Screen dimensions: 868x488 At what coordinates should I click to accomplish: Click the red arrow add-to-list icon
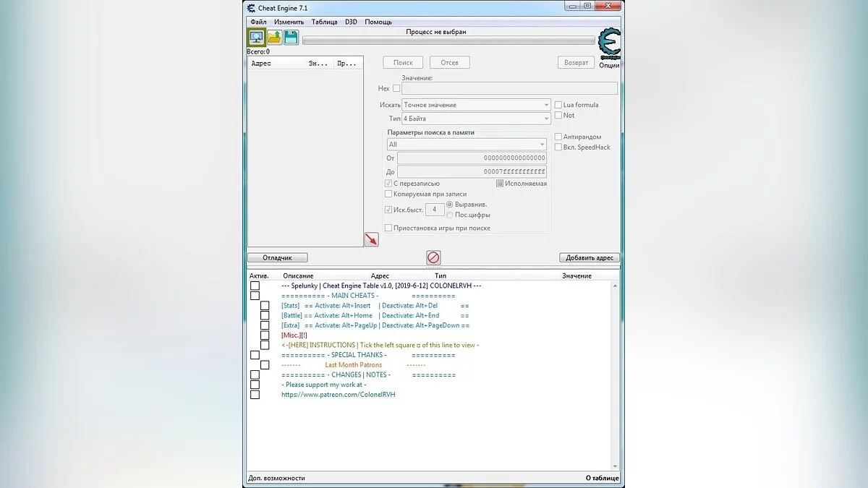[372, 239]
